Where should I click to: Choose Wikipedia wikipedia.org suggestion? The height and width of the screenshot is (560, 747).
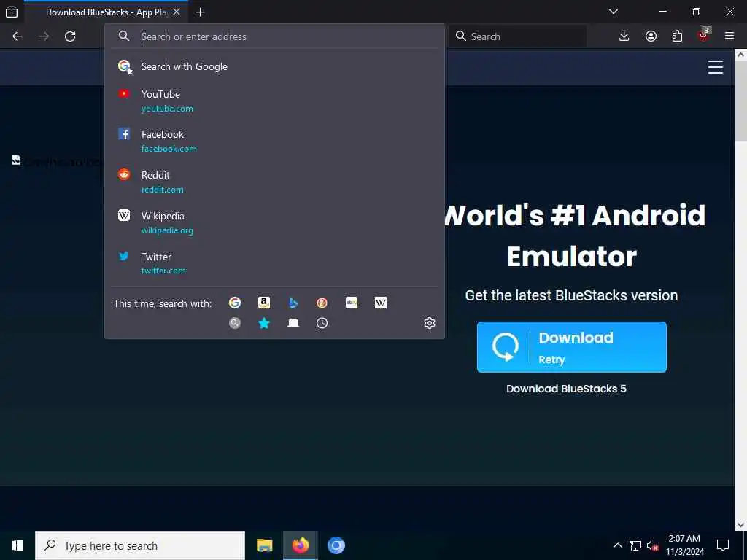click(274, 223)
